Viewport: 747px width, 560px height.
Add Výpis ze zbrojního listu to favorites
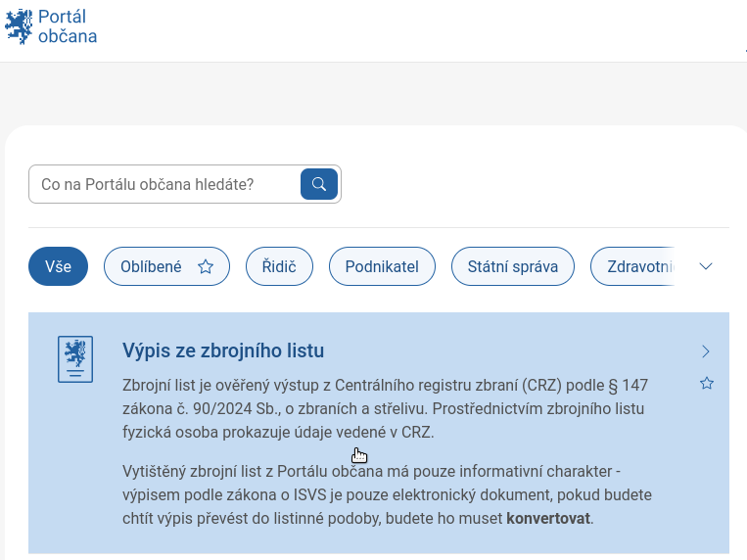(707, 384)
